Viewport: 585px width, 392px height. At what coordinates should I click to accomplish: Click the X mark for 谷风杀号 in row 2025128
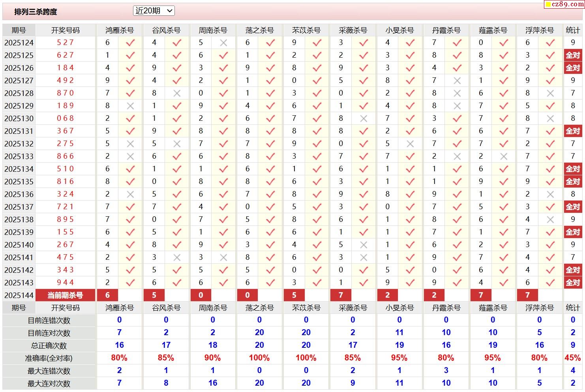coord(177,93)
